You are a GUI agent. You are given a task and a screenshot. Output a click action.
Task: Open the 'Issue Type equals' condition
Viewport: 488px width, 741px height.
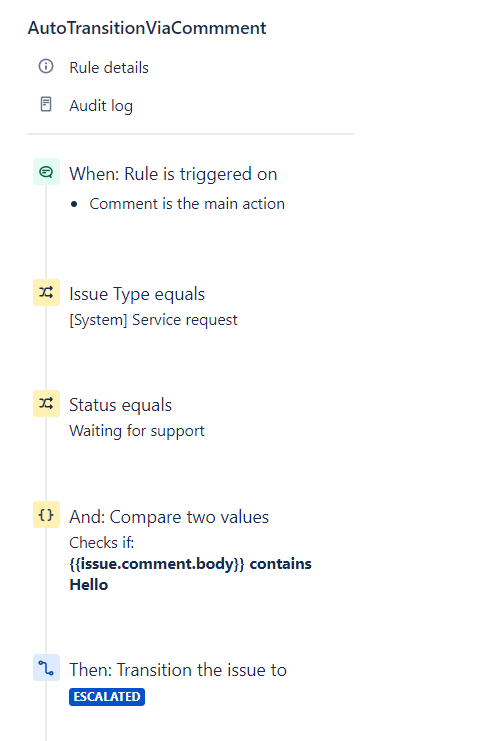(x=137, y=294)
